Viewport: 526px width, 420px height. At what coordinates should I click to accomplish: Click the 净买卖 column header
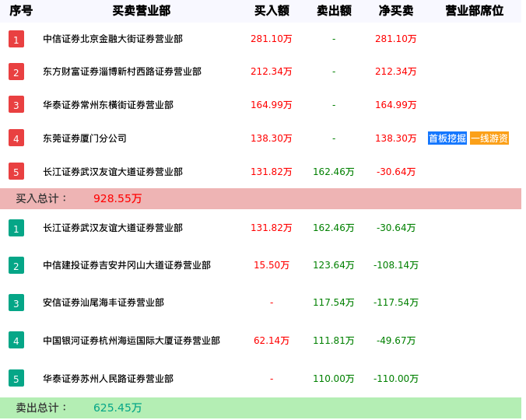(396, 11)
